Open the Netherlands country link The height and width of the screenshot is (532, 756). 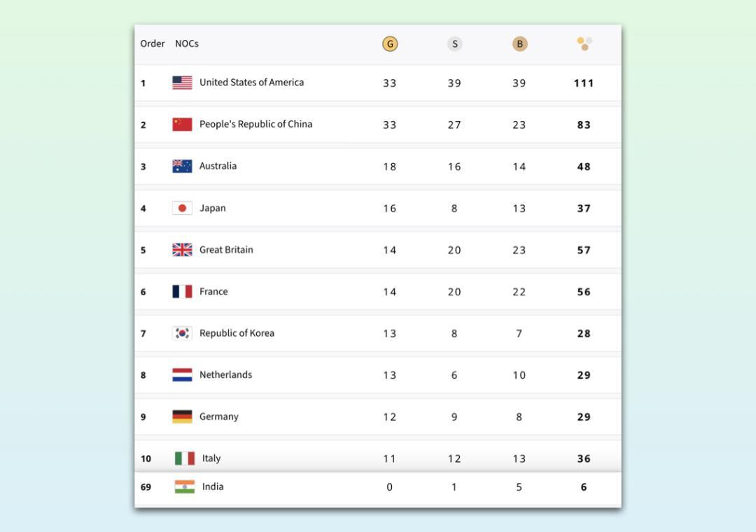pos(225,374)
